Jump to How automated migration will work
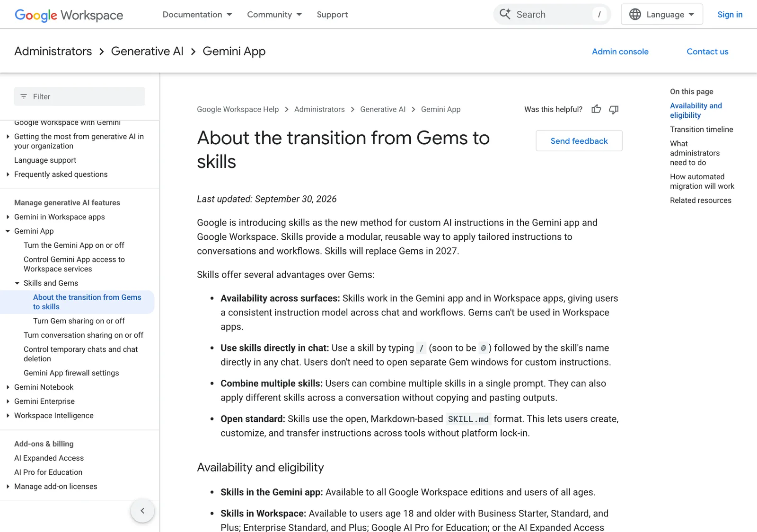 pos(702,182)
